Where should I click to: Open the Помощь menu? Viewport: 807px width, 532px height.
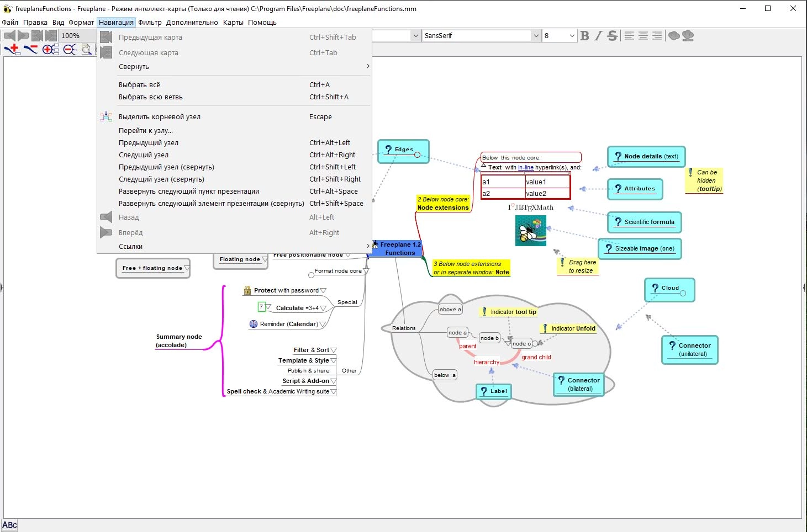[262, 23]
